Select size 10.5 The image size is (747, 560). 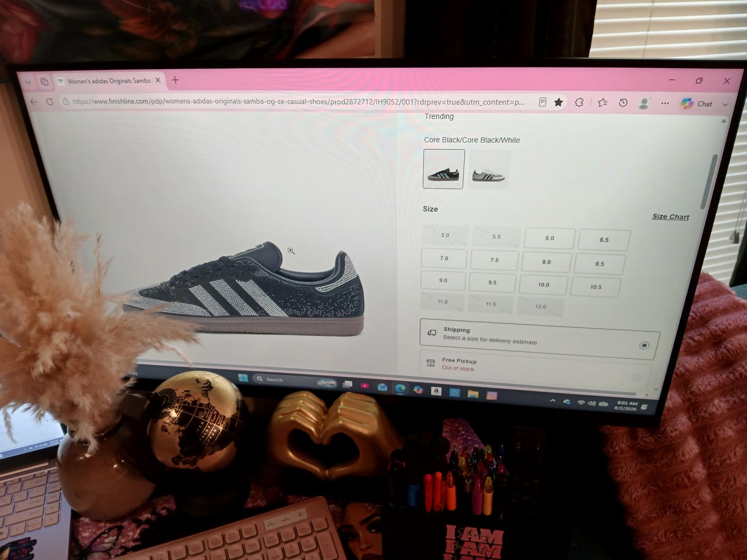tap(596, 287)
